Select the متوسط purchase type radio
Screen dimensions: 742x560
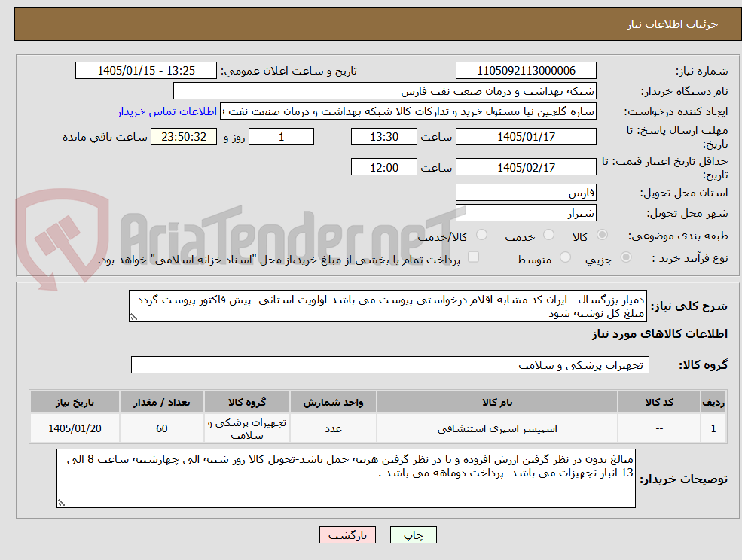565,257
